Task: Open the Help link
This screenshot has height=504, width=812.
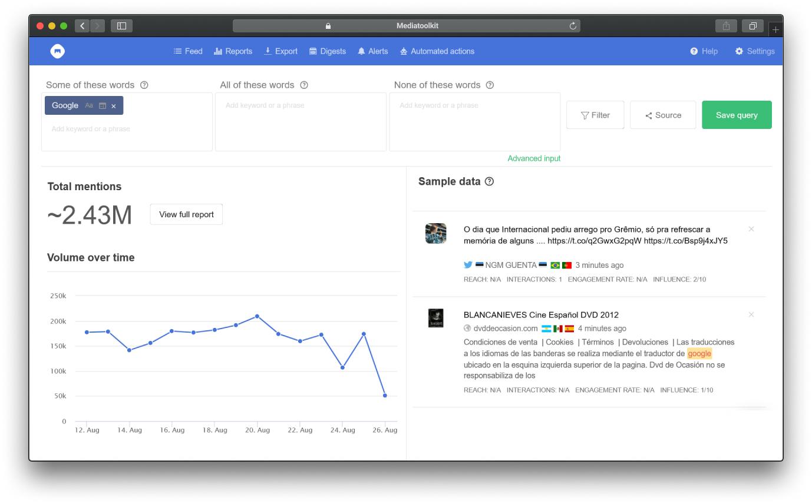Action: pyautogui.click(x=704, y=51)
